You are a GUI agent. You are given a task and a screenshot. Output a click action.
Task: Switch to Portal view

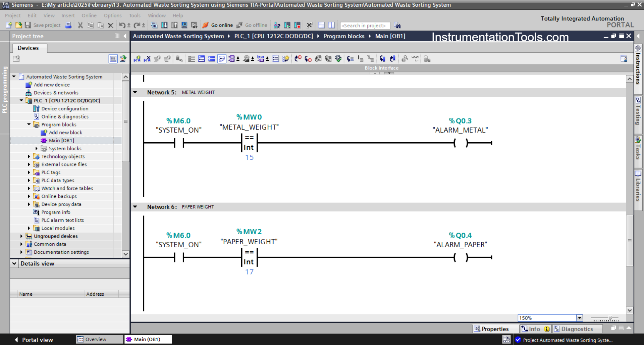34,340
